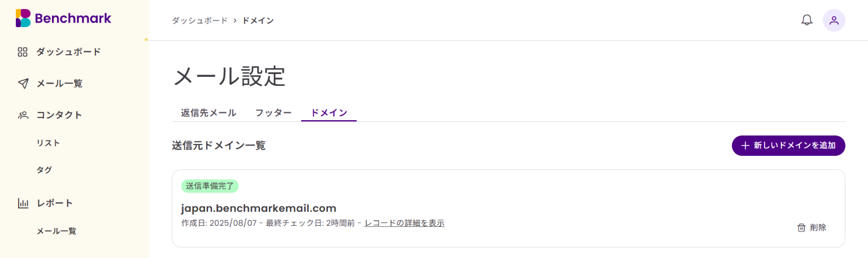Open タグ in the sidebar
Image resolution: width=868 pixels, height=258 pixels.
[44, 170]
